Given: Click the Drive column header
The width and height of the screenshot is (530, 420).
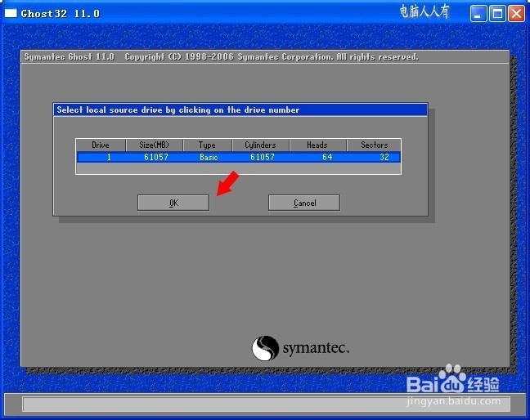Looking at the screenshot, I should coord(101,145).
